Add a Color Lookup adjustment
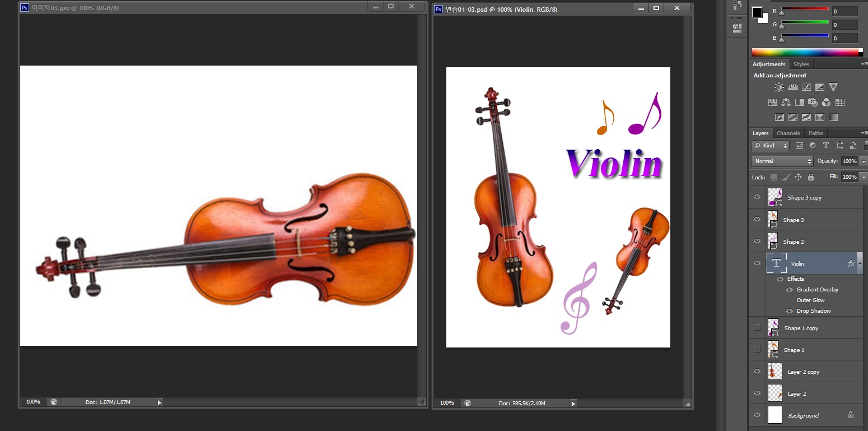This screenshot has width=868, height=431. point(840,102)
